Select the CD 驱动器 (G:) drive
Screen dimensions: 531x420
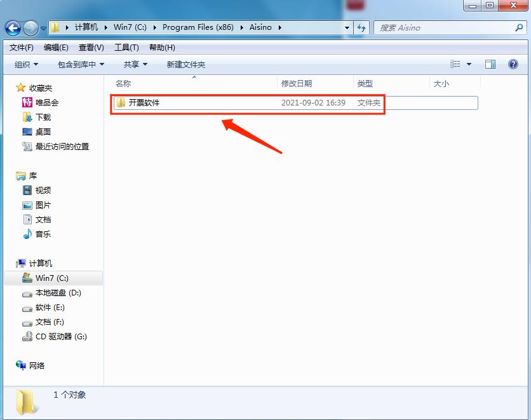coord(60,336)
